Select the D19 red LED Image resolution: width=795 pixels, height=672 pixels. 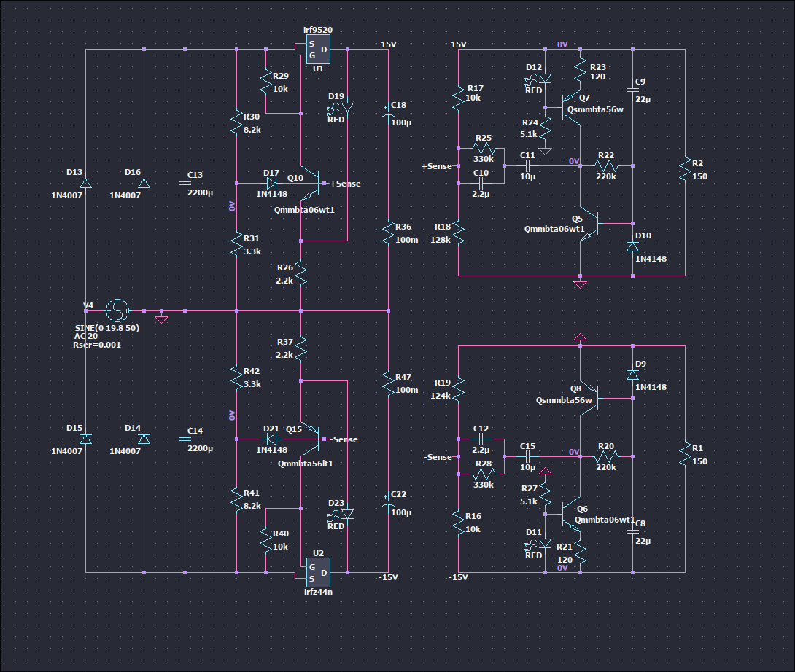[342, 108]
